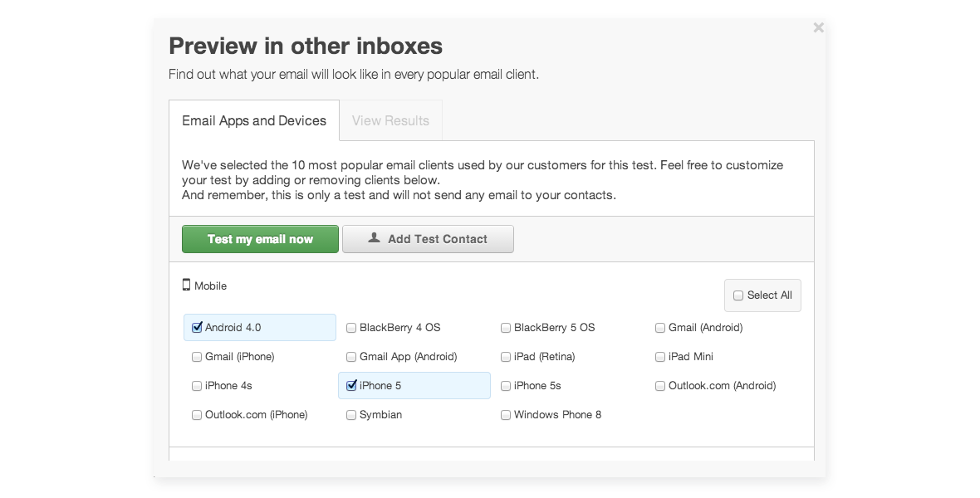The image size is (980, 498).
Task: Check the Outlook.com (Android) option
Action: pos(660,385)
